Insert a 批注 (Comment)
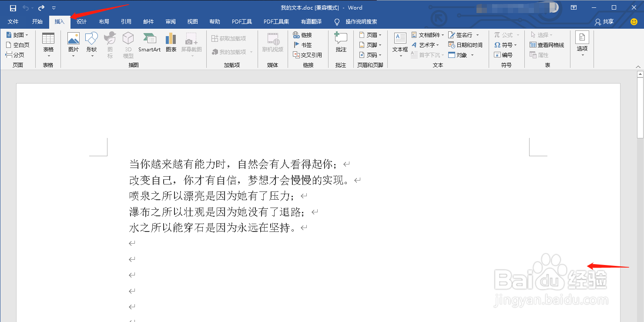Image resolution: width=644 pixels, height=322 pixels. point(341,42)
